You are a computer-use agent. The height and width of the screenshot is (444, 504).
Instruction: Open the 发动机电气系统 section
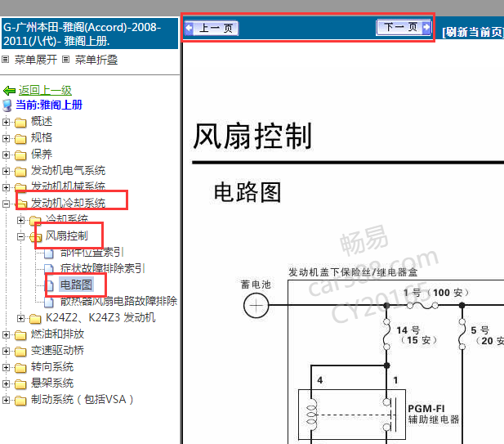(68, 171)
